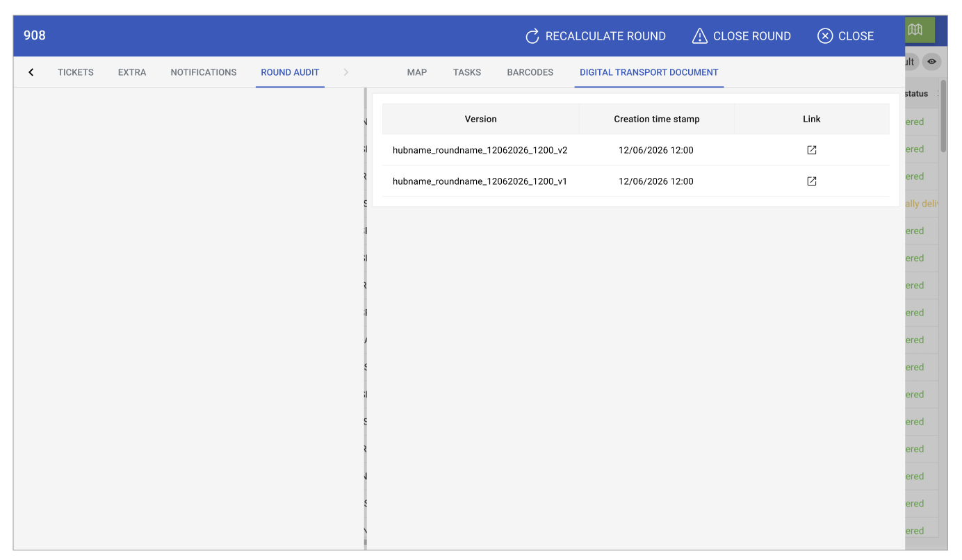962x560 pixels.
Task: Select the Digital Transport Document tab
Action: click(x=649, y=72)
